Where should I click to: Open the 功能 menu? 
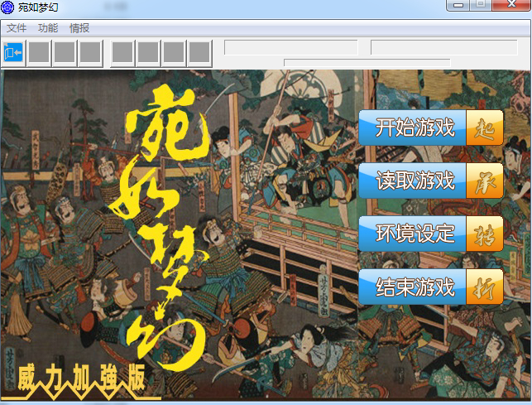tap(48, 28)
